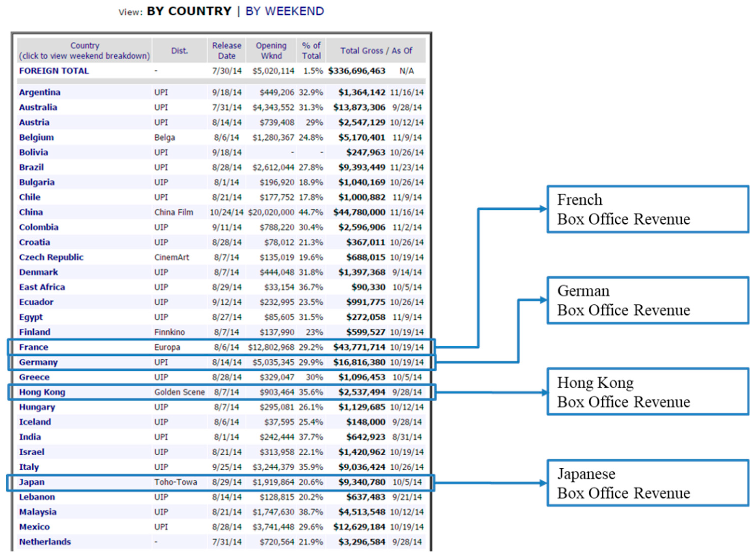Open the Japan country link
This screenshot has width=756, height=557.
coord(32,482)
